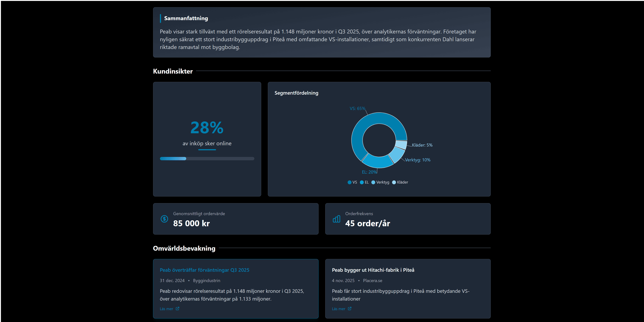This screenshot has height=322, width=644.
Task: Open article Peab överträffar förväntningar Q3 2025
Action: click(205, 270)
